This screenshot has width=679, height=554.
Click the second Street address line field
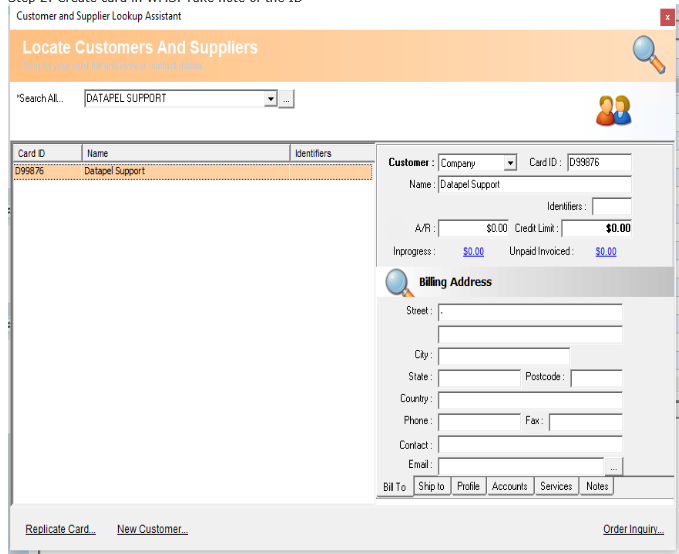(530, 334)
